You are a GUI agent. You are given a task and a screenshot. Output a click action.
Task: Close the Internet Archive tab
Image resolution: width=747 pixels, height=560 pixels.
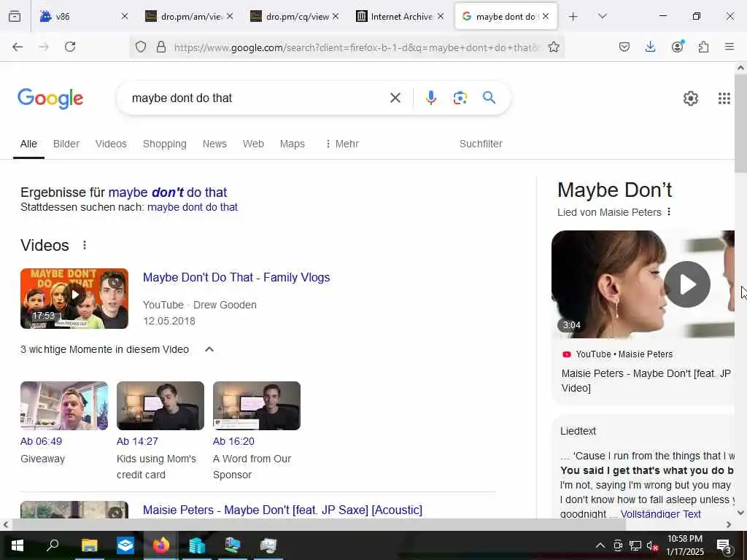[x=441, y=16]
